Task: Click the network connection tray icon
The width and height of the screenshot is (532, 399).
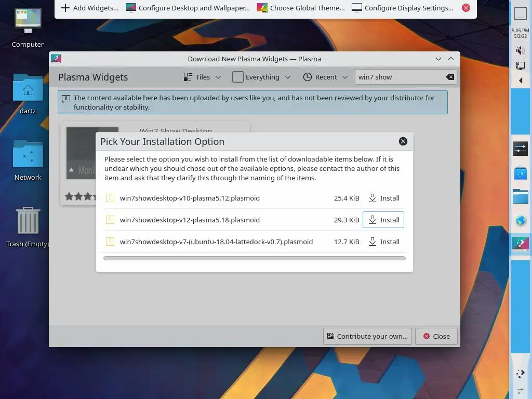Action: (520, 65)
